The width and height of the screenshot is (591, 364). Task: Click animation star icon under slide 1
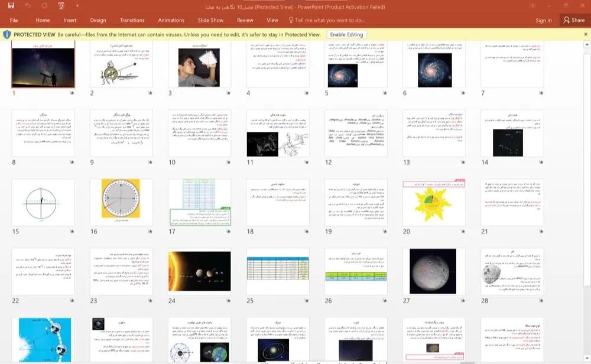tap(72, 93)
